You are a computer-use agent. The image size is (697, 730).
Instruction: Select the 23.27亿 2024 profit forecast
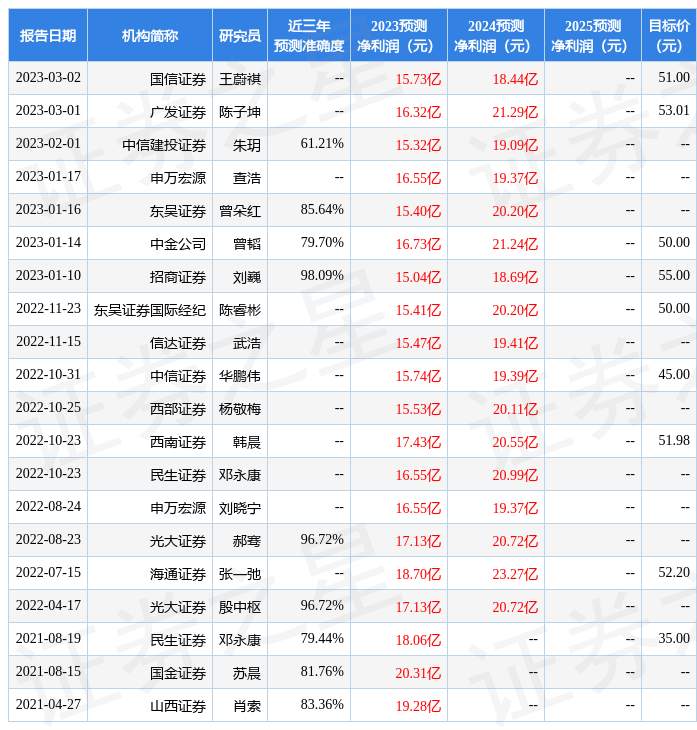pos(515,574)
